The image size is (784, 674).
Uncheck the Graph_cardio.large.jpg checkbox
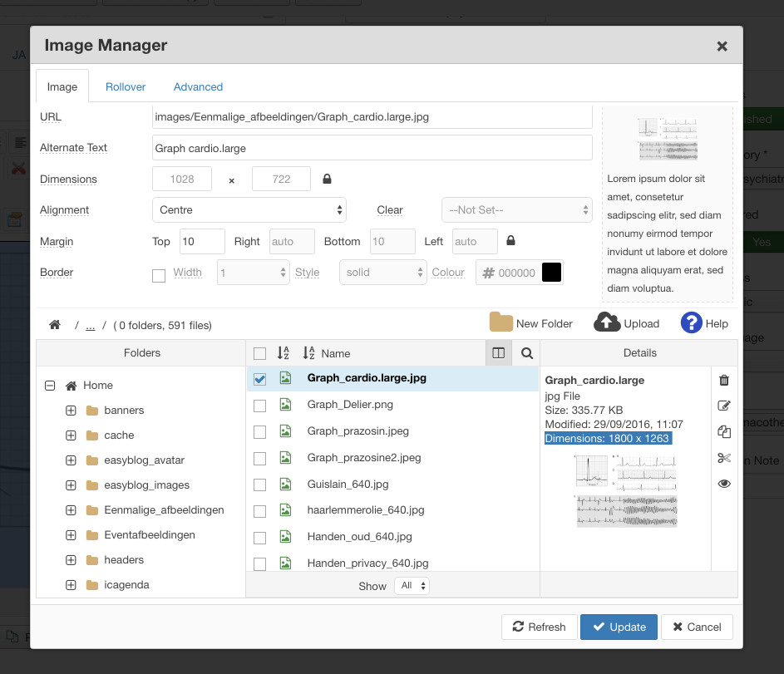pos(259,379)
